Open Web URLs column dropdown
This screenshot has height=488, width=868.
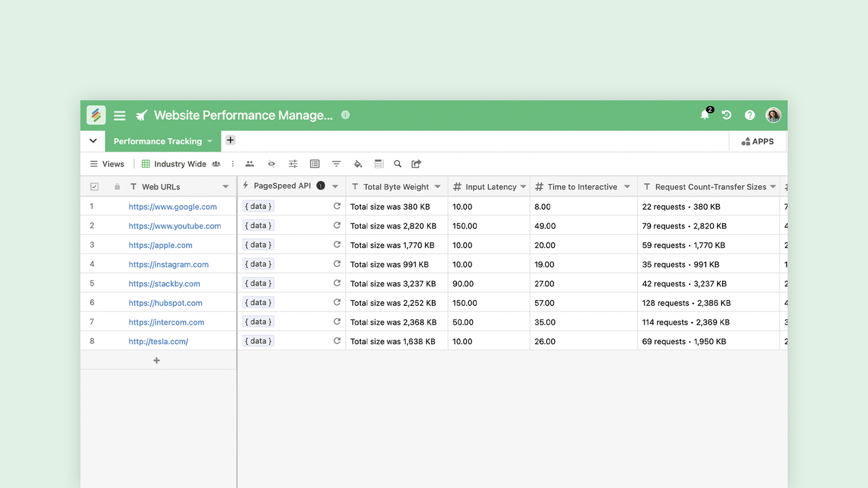(225, 187)
